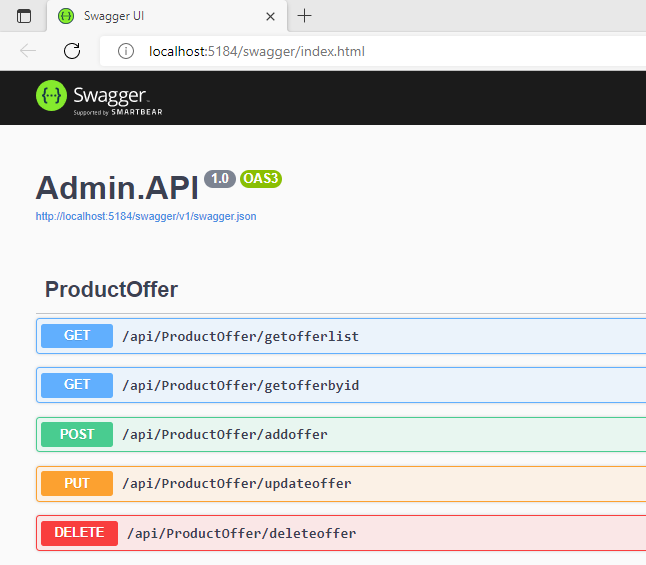The image size is (646, 565).
Task: Select the Swagger UI tab title
Action: [114, 16]
